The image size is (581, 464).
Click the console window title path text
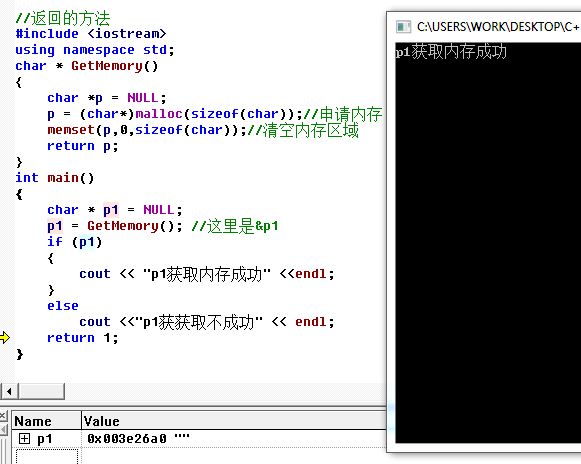point(498,27)
